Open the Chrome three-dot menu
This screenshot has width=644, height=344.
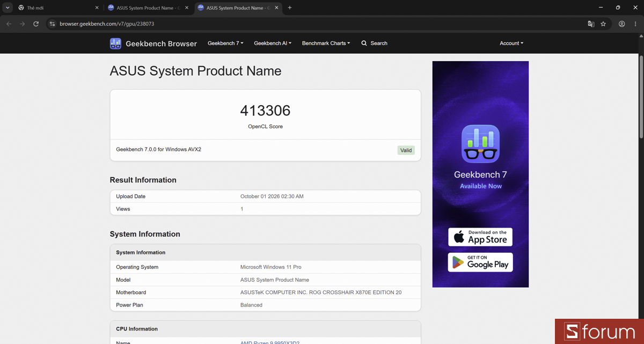pyautogui.click(x=635, y=24)
